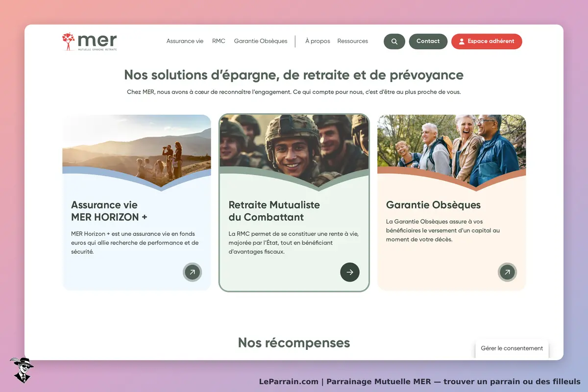Click the Garantie Obsèques capital description text
The image size is (588, 392).
tap(443, 231)
